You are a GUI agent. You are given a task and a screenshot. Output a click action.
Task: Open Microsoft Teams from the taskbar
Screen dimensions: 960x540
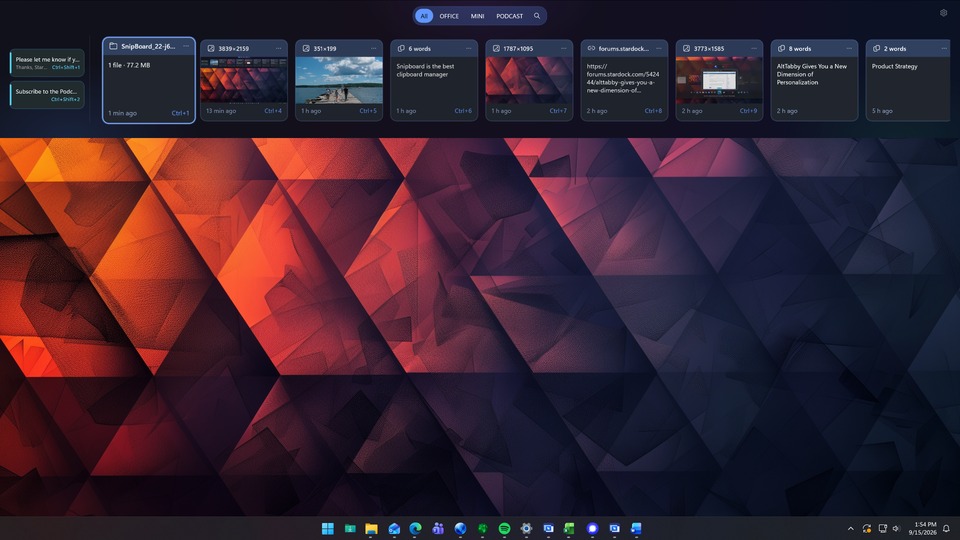(x=438, y=528)
